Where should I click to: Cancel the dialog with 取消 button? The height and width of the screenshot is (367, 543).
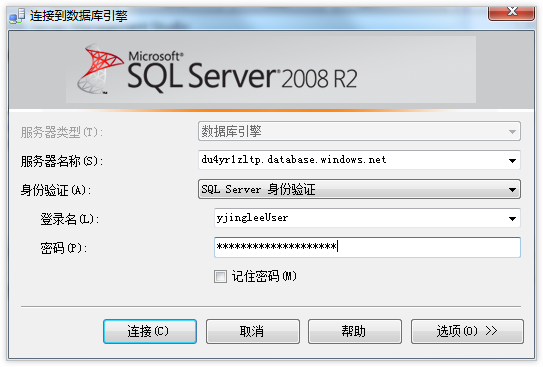[x=252, y=331]
